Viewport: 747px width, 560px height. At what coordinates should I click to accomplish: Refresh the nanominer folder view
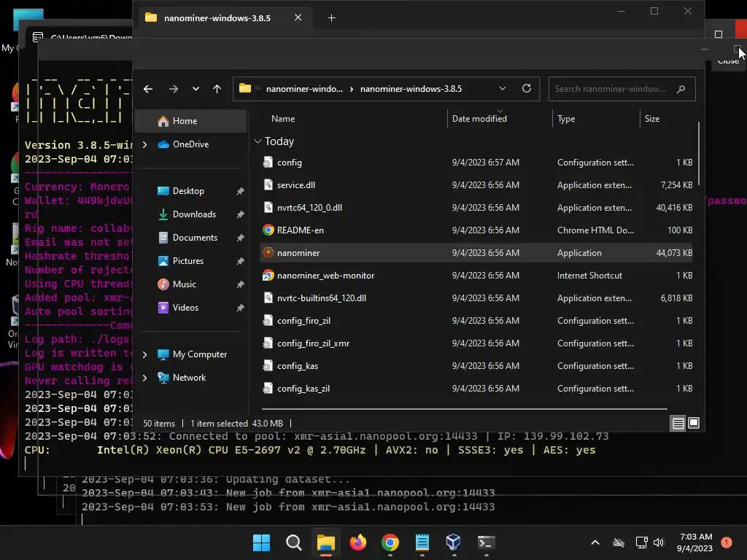click(527, 88)
